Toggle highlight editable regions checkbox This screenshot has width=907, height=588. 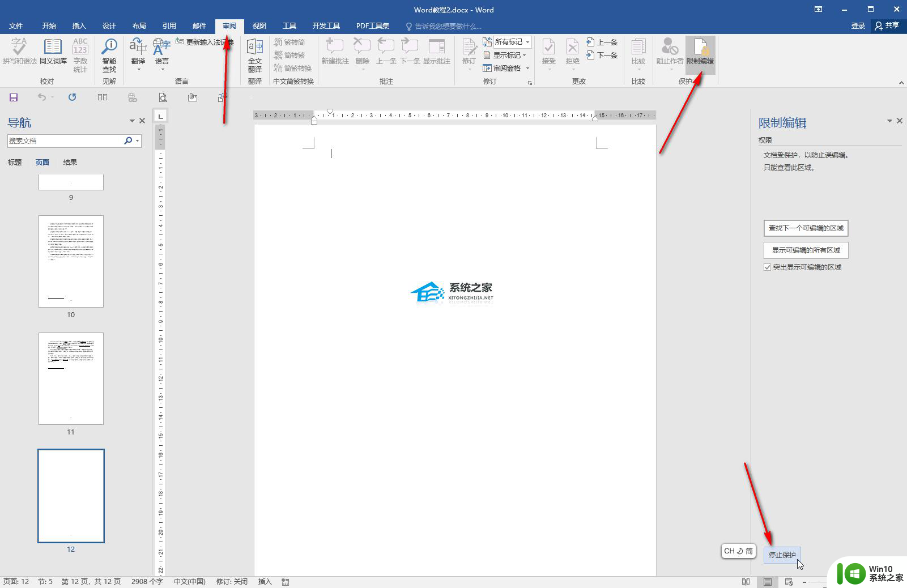pos(767,267)
